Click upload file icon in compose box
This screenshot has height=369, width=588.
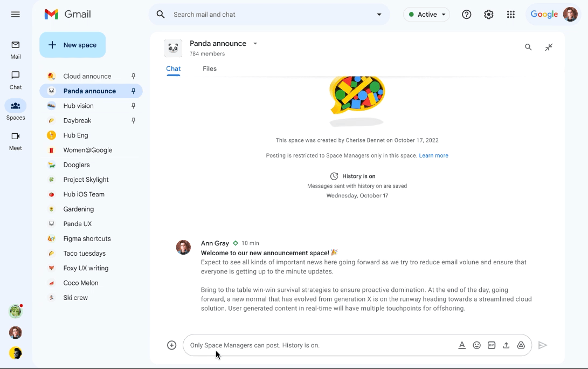coord(506,345)
